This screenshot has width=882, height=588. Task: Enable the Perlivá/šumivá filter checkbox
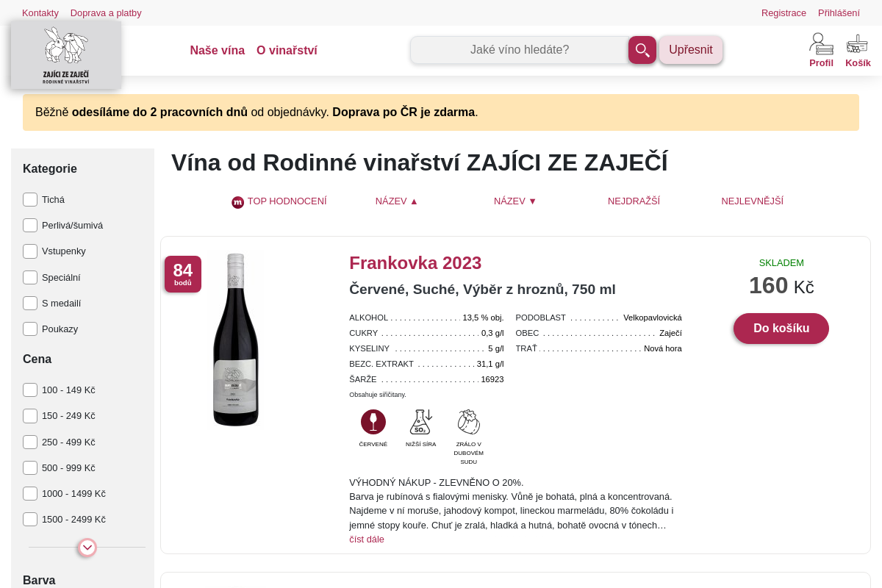30,226
